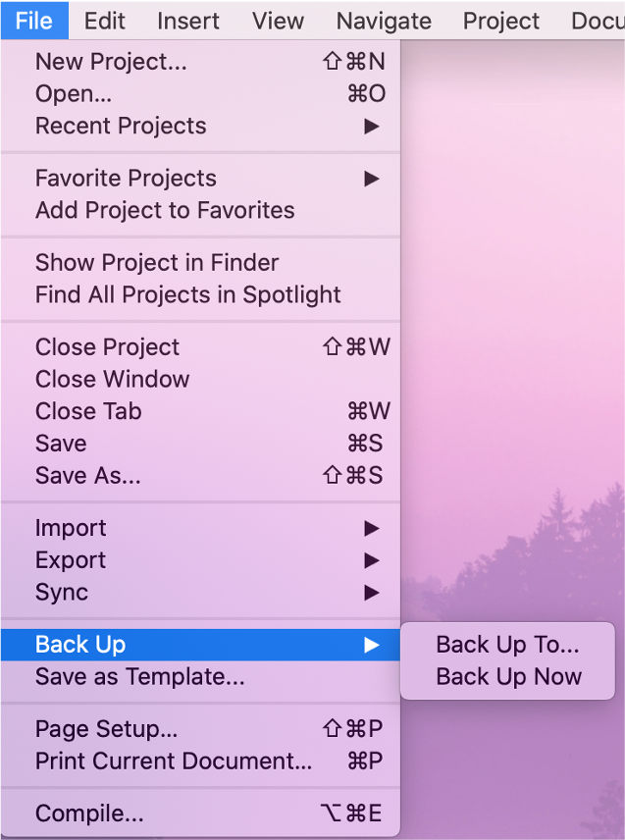
Task: Select Save as Template... entry
Action: 200,676
